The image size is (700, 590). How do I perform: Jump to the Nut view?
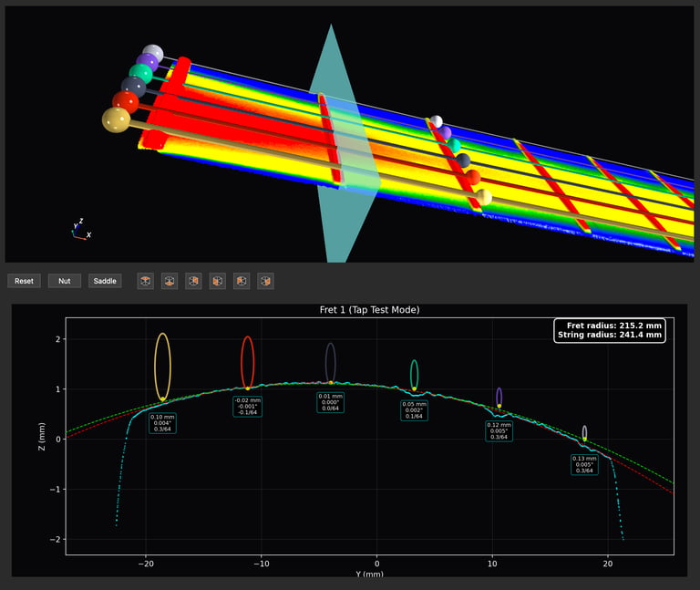65,281
